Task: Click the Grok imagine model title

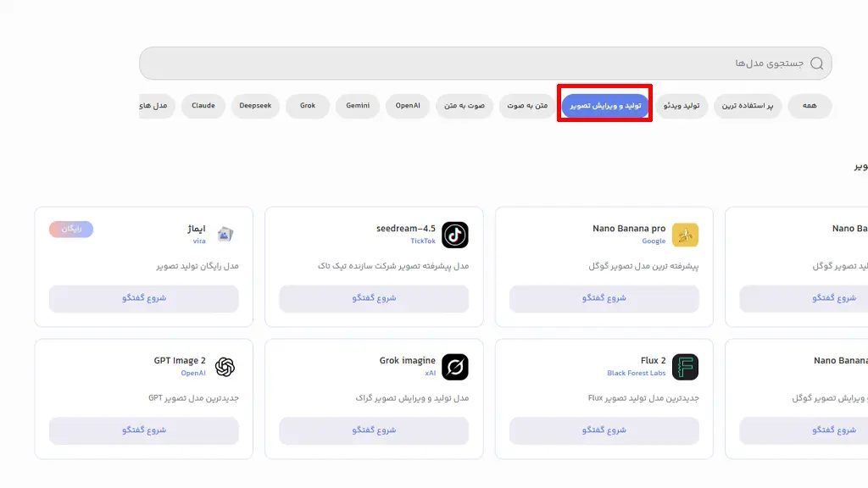Action: (x=408, y=361)
